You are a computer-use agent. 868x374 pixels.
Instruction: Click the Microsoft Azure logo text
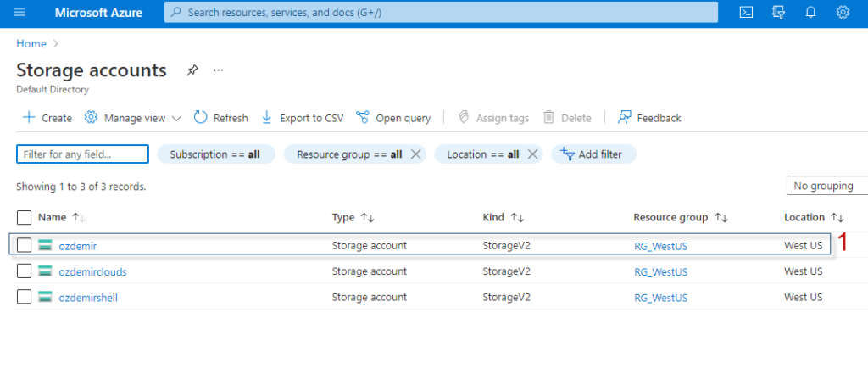click(98, 12)
